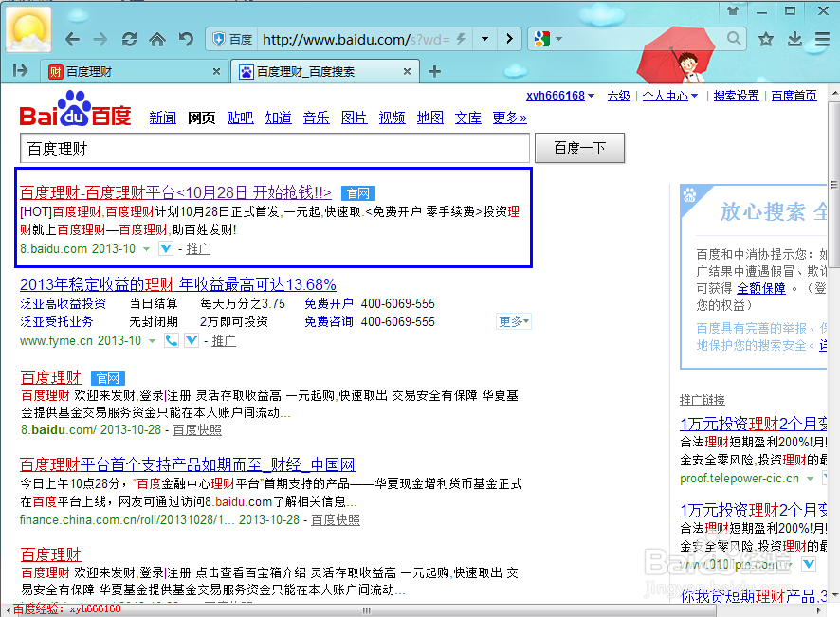Click the back navigation arrow
The width and height of the screenshot is (840, 617).
tap(72, 40)
